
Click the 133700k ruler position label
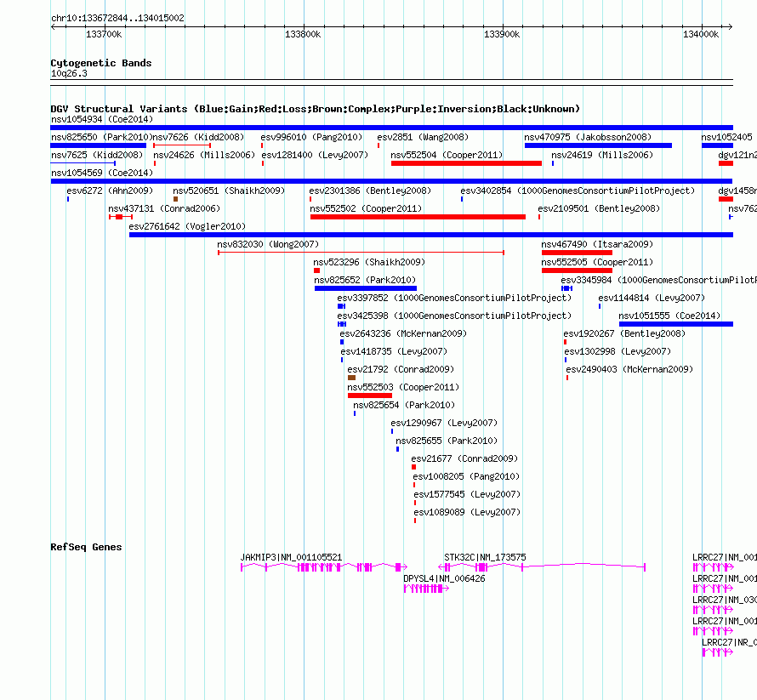click(x=104, y=34)
